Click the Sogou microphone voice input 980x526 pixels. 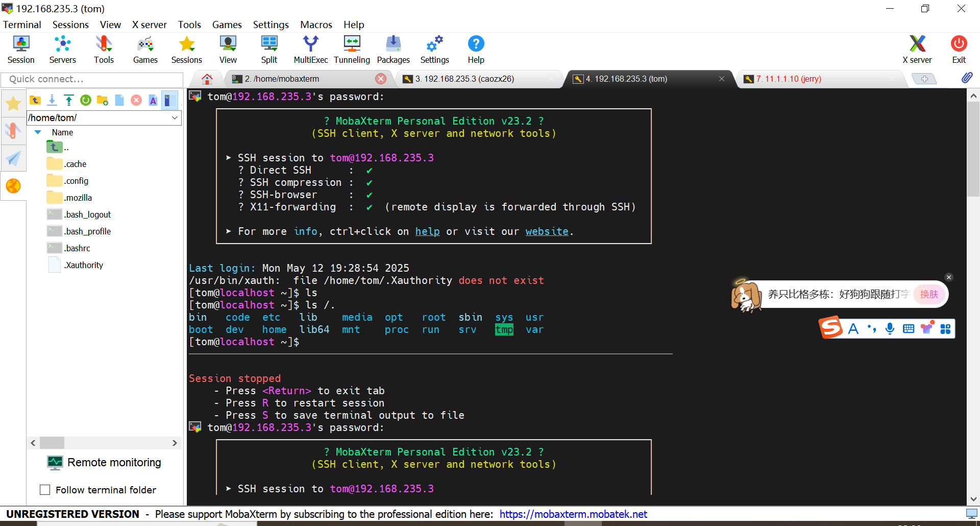click(890, 329)
